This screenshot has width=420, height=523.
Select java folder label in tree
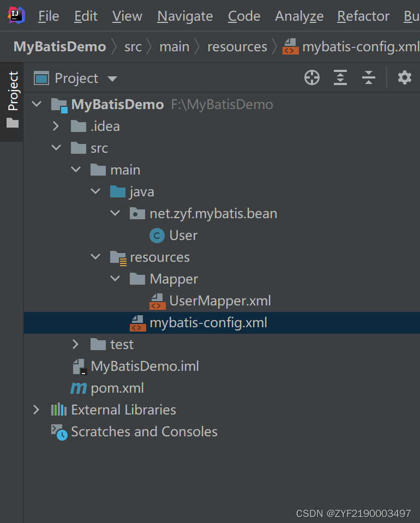(x=142, y=192)
